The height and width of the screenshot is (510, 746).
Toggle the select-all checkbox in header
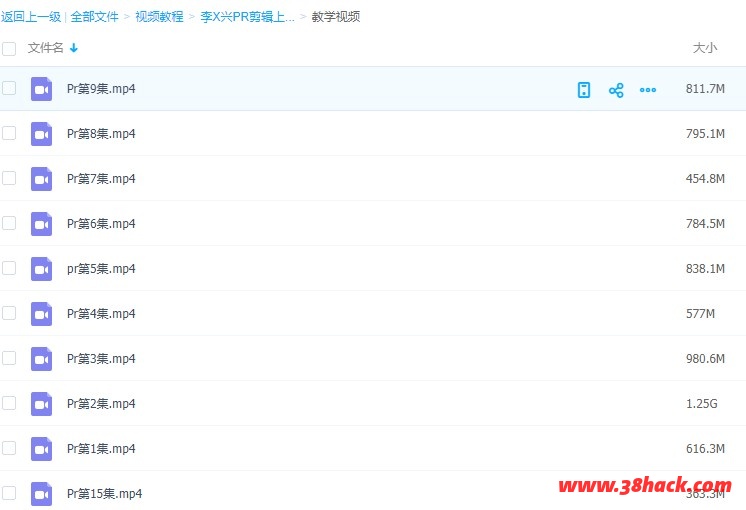(9, 48)
